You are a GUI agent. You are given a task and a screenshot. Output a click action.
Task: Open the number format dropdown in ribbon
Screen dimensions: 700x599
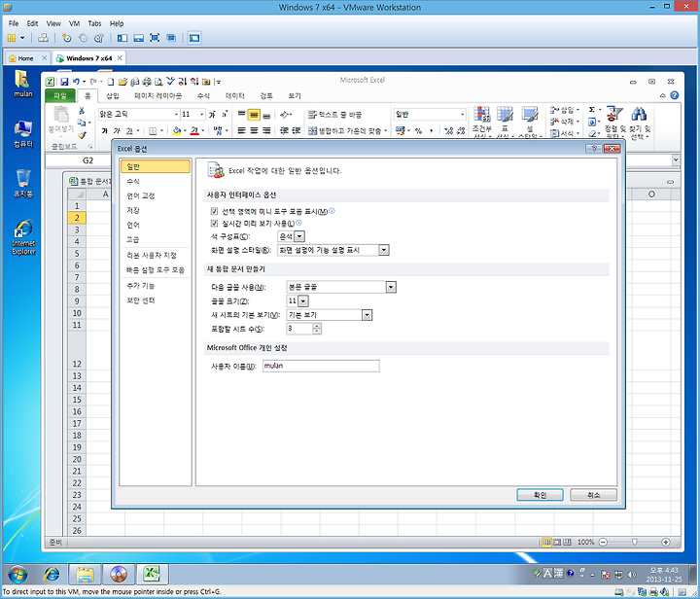[x=462, y=115]
